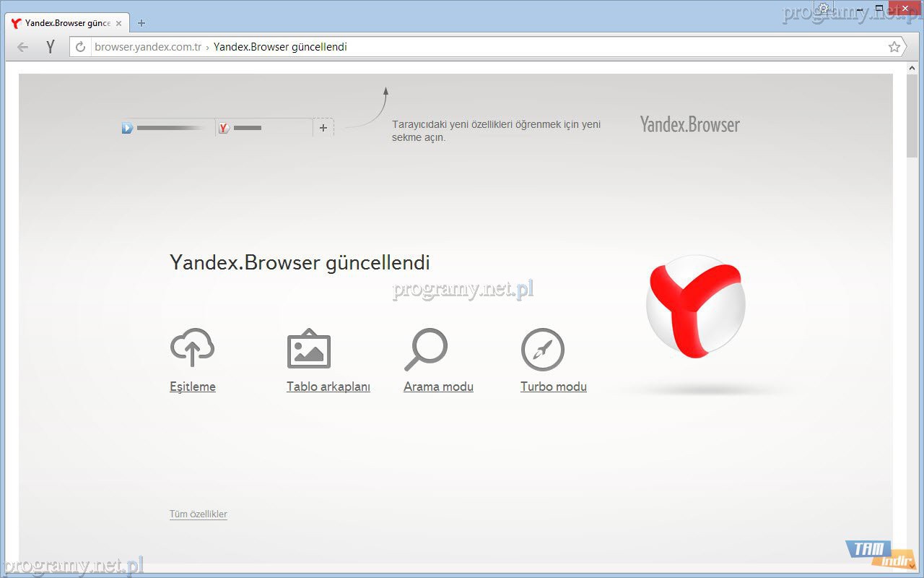Image resolution: width=924 pixels, height=578 pixels.
Task: Open the Eşitleme text link
Action: 193,387
